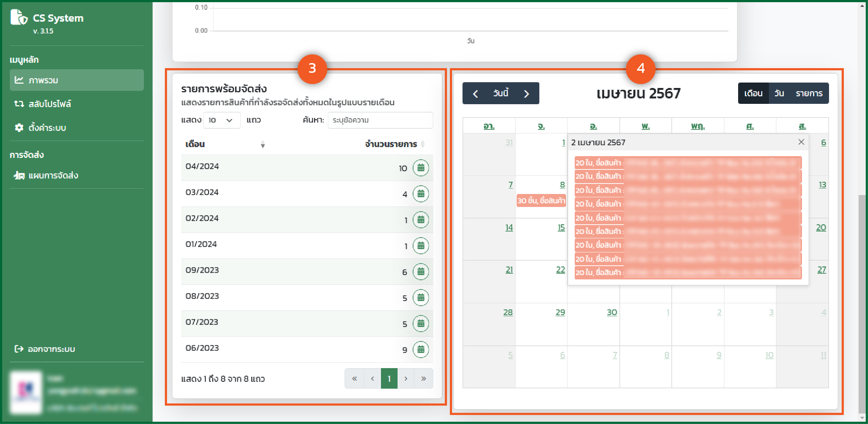Image resolution: width=868 pixels, height=424 pixels.
Task: Open calendar icon for 04/2024 row
Action: [421, 168]
